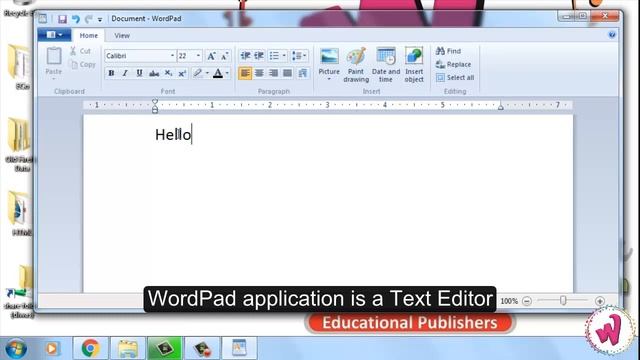Open the Picture dropdown arrow
The height and width of the screenshot is (360, 640).
click(329, 78)
